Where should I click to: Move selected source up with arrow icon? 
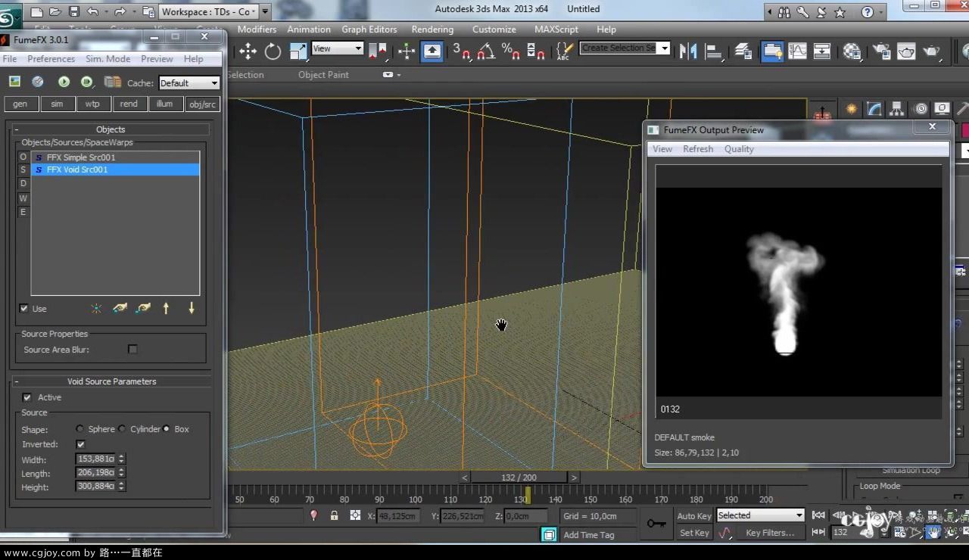(x=166, y=308)
